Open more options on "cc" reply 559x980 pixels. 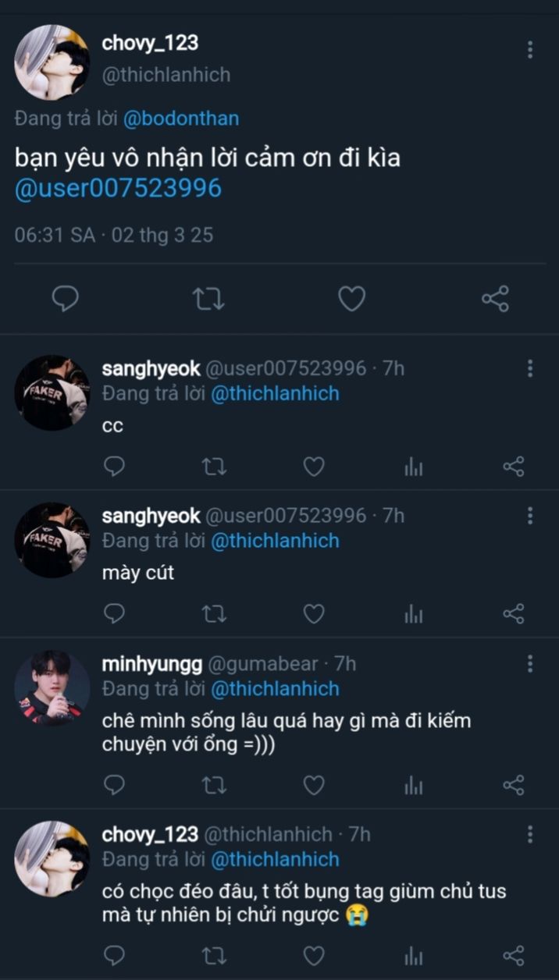[x=530, y=368]
